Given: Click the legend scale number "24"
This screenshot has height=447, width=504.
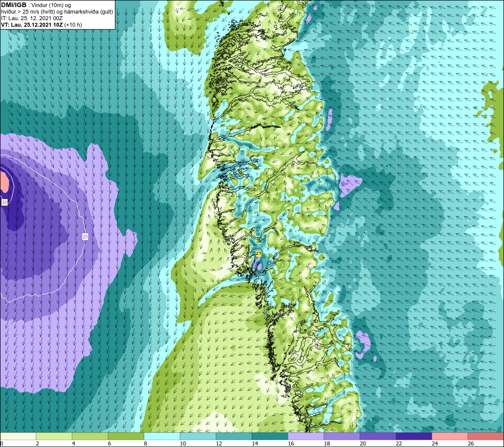Looking at the screenshot, I should point(434,443).
